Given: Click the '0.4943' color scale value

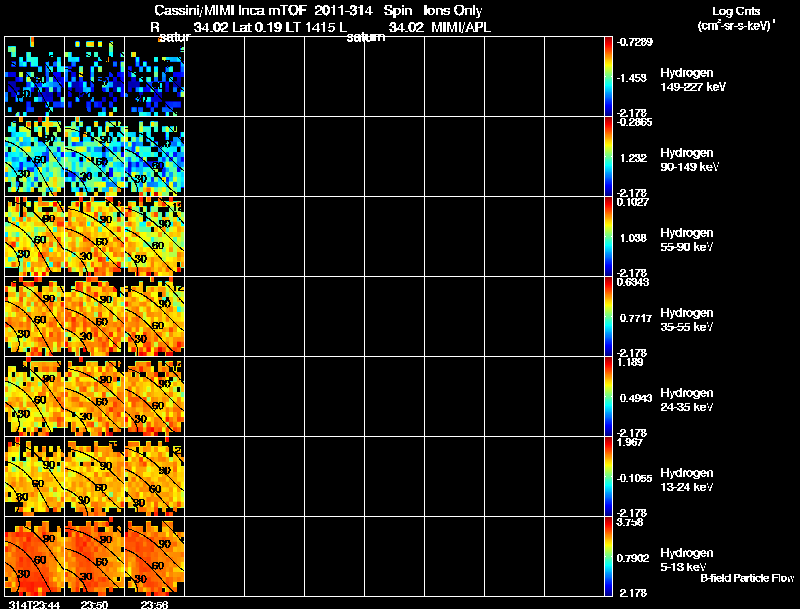Looking at the screenshot, I should [636, 398].
